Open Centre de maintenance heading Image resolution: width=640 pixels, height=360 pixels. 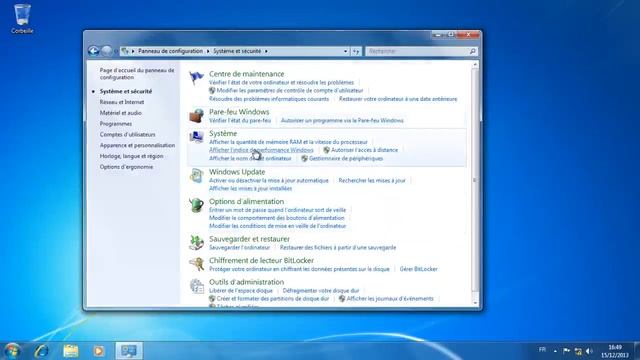click(x=247, y=74)
